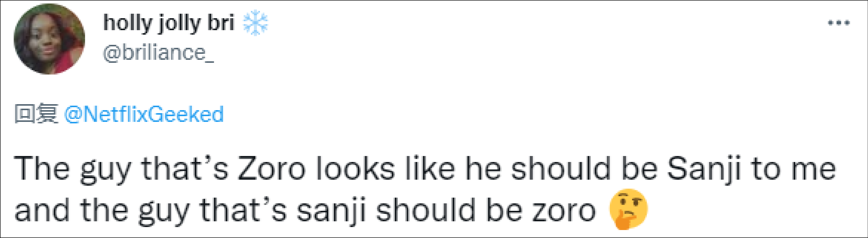Image resolution: width=868 pixels, height=238 pixels.
Task: Click "he should be" in the first line
Action: (561, 168)
